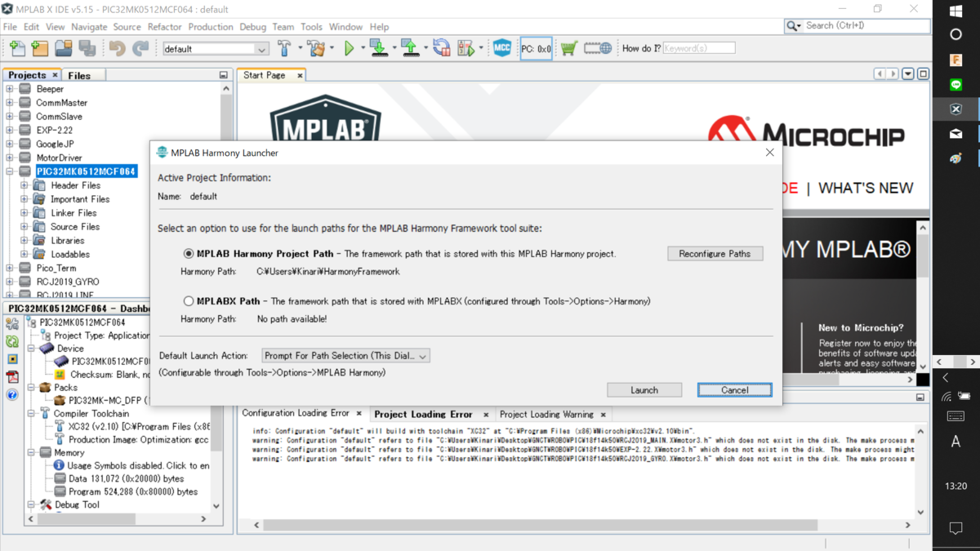Collapse the Compiler Toolchain dashboard node

(x=32, y=414)
